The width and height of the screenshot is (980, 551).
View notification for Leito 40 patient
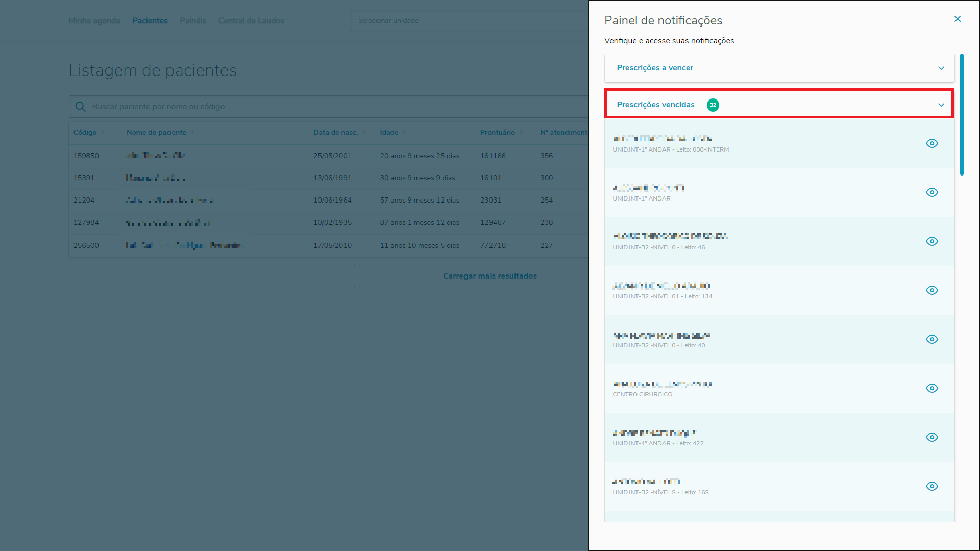coord(932,339)
